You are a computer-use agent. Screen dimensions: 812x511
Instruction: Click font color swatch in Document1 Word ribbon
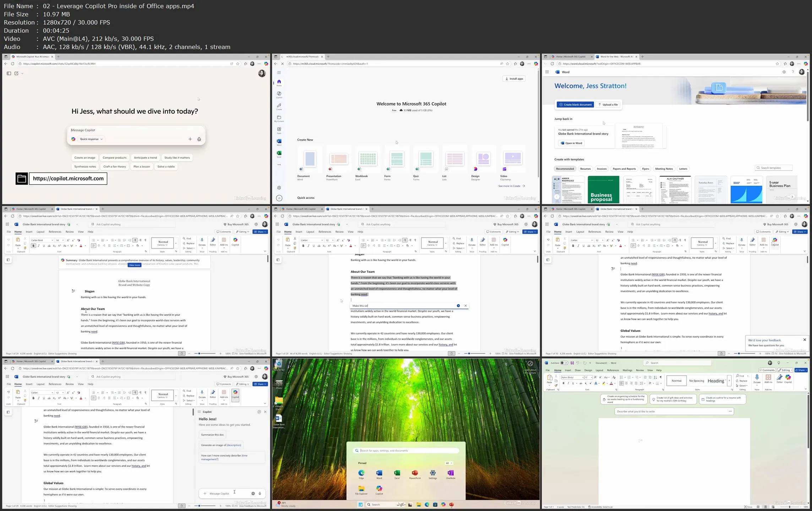click(611, 384)
